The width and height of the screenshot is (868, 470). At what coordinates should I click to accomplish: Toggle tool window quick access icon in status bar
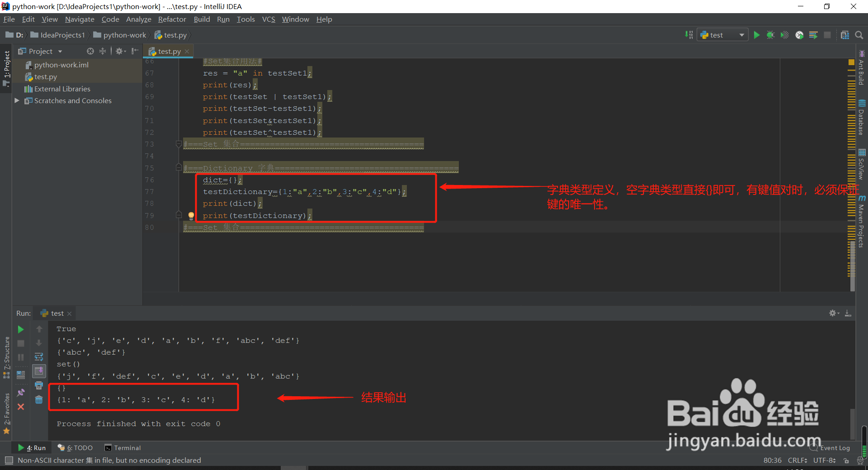tap(9, 460)
